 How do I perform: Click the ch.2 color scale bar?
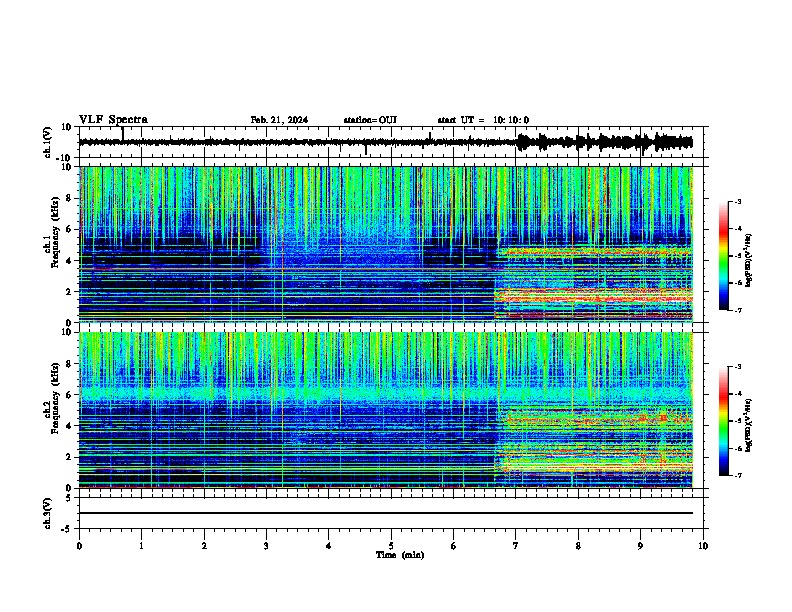[723, 421]
